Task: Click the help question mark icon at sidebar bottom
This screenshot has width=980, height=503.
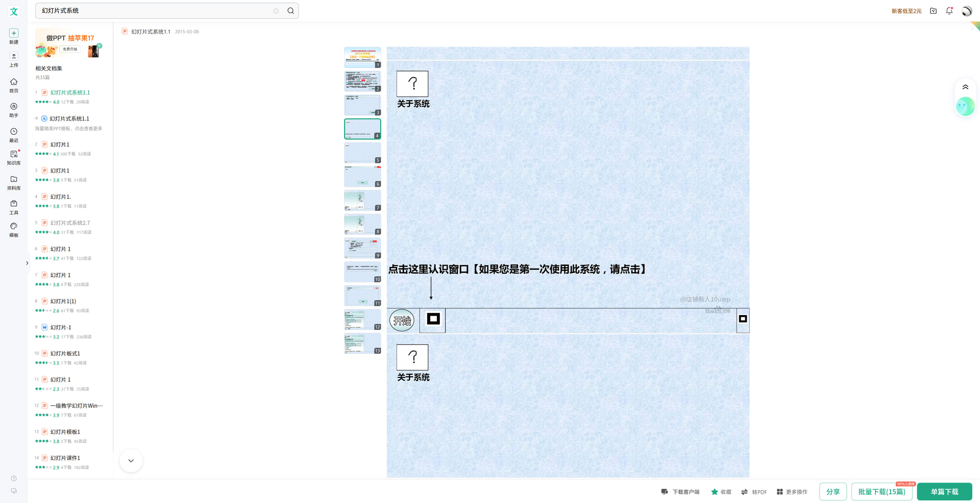Action: (14, 478)
